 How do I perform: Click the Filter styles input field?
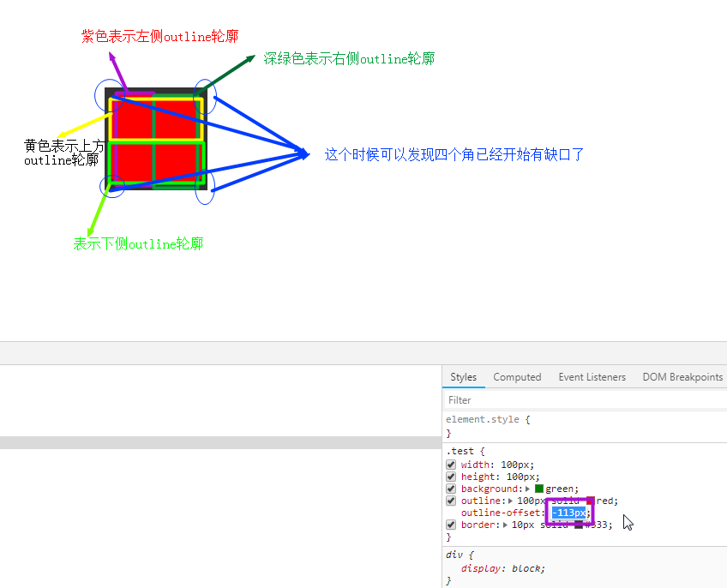[514, 399]
